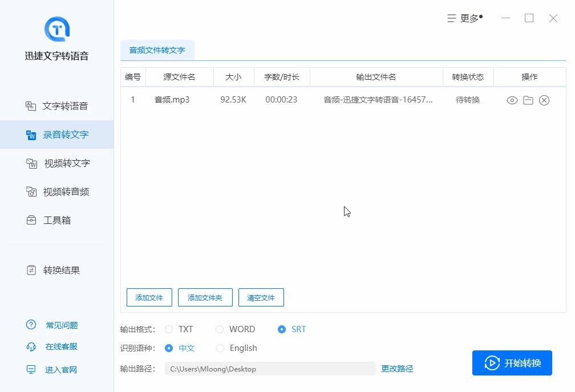The height and width of the screenshot is (392, 575).
Task: Click the 待转换 status cell
Action: click(x=468, y=100)
